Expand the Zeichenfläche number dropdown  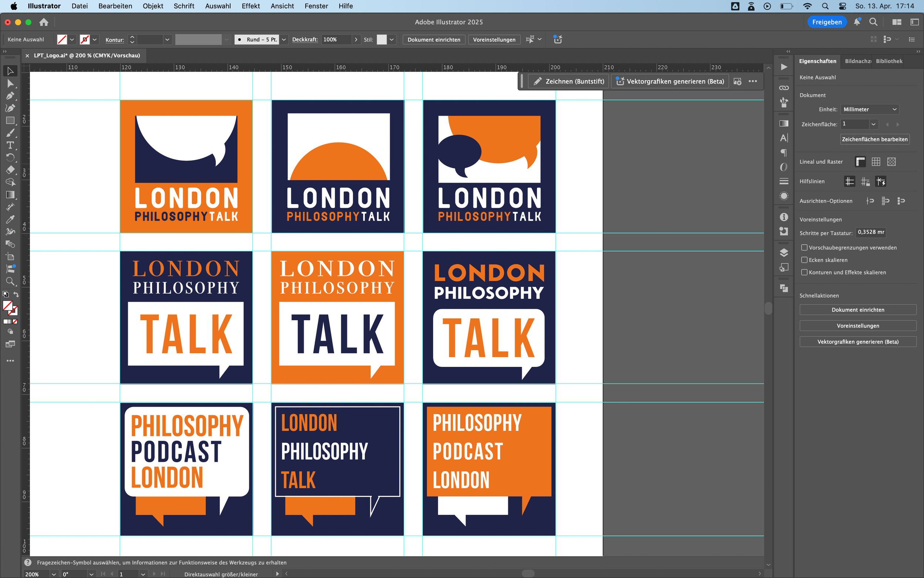873,124
